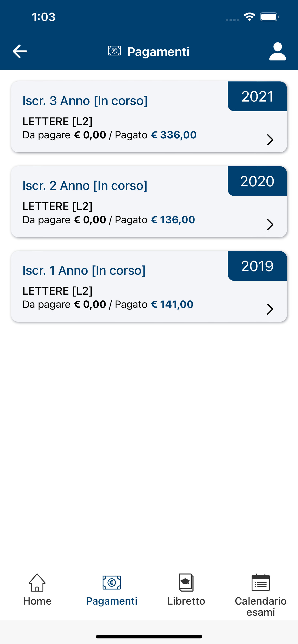298x644 pixels.
Task: Switch to the Home tab label
Action: [x=37, y=601]
